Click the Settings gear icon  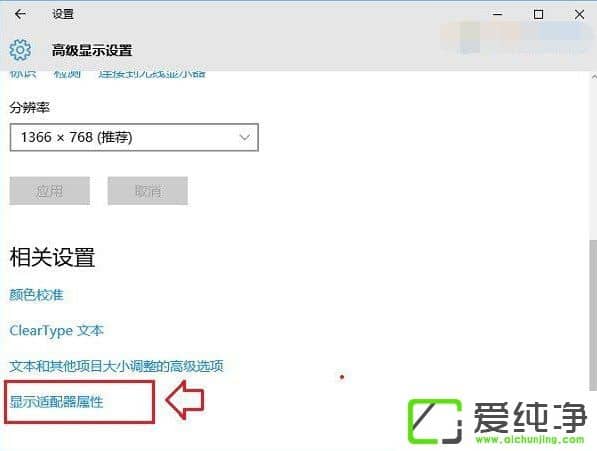(x=20, y=50)
